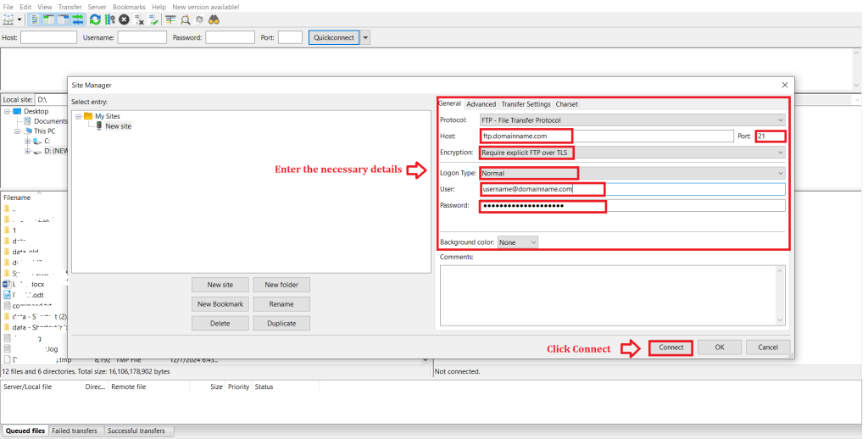Click the Duplicate button
Screen dimensions: 868x439
click(x=281, y=324)
